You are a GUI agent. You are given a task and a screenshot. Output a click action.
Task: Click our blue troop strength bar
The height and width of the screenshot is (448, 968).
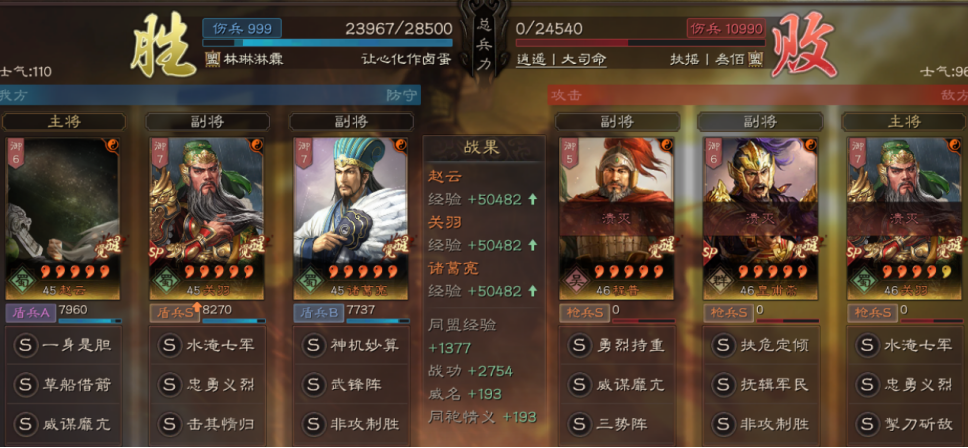coord(327,43)
